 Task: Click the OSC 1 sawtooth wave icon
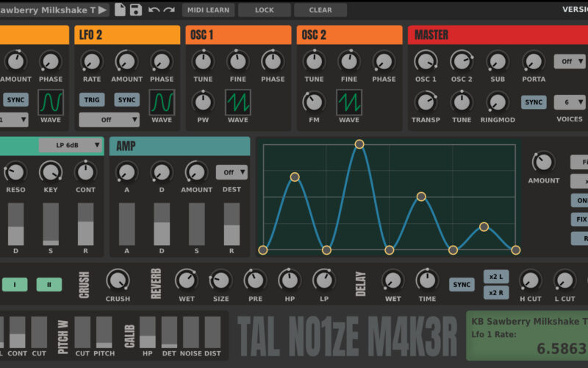click(x=237, y=102)
